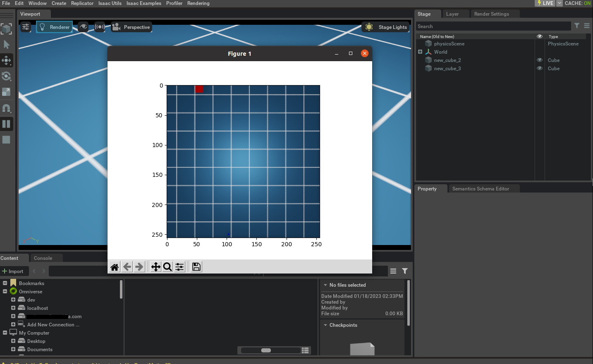593x364 pixels.
Task: Click Home on the Figure 1 toolbar
Action: 115,266
